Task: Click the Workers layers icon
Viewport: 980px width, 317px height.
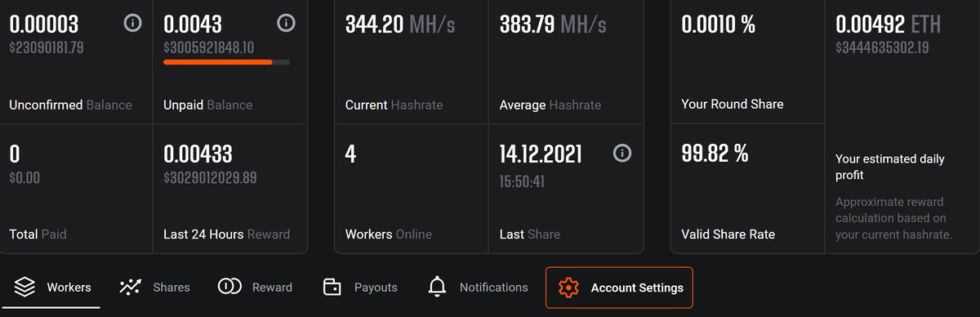Action: [x=24, y=287]
